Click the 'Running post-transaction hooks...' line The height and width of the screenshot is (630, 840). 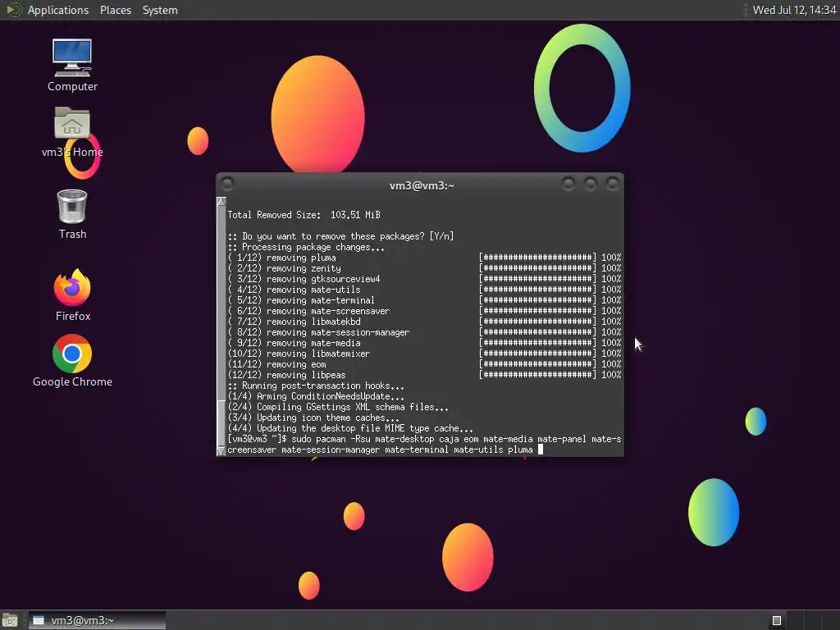(x=316, y=386)
